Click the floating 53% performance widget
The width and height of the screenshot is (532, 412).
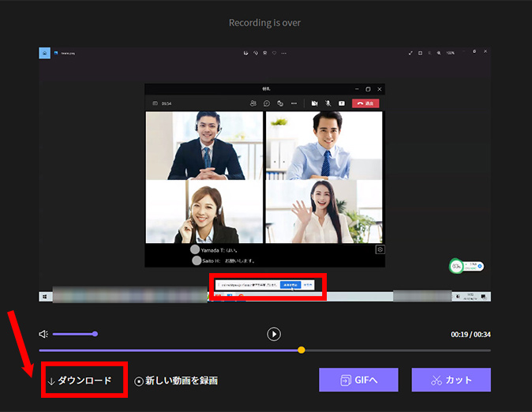(466, 267)
